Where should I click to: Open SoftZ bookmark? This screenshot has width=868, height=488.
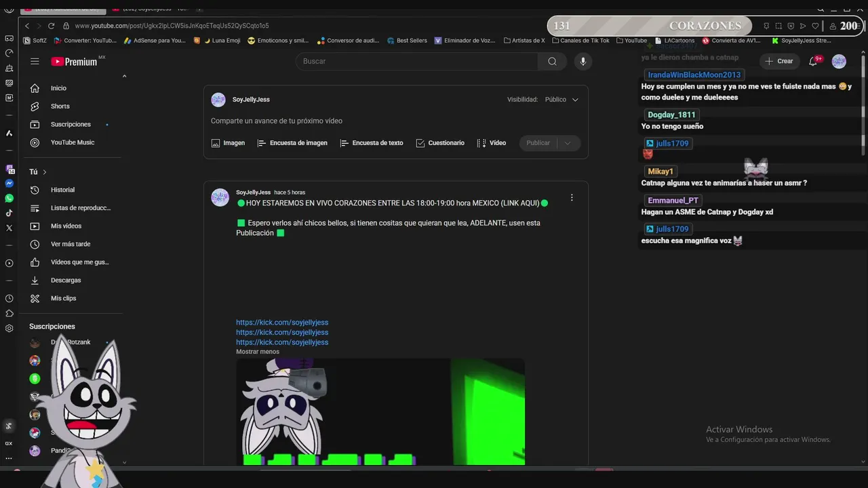(x=35, y=41)
